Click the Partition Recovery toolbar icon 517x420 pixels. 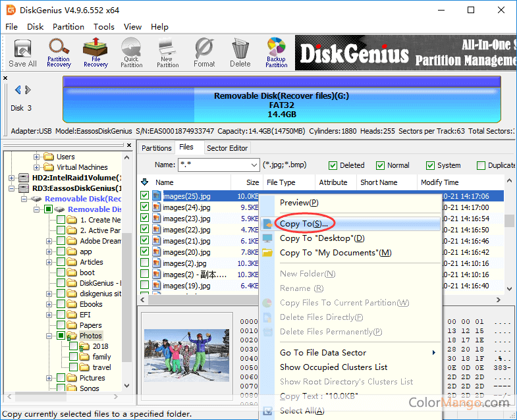point(59,52)
